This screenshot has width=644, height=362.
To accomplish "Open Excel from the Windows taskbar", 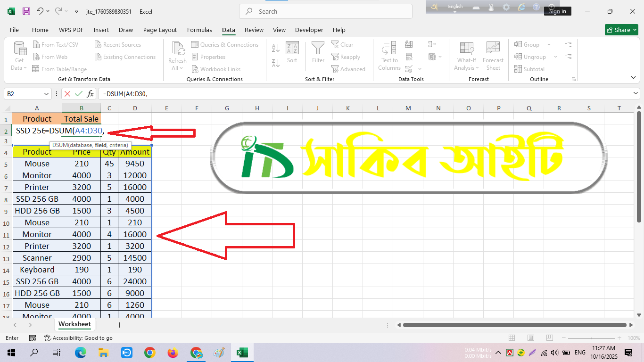I will [242, 353].
